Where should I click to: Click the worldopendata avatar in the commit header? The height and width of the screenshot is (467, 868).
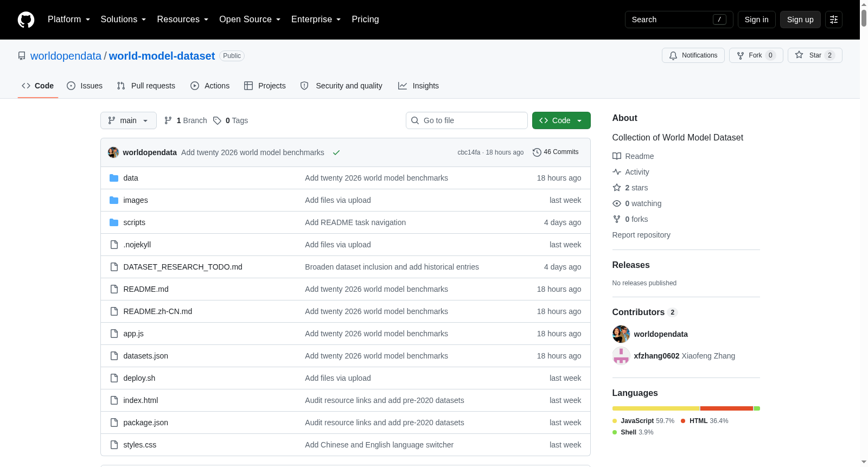113,152
